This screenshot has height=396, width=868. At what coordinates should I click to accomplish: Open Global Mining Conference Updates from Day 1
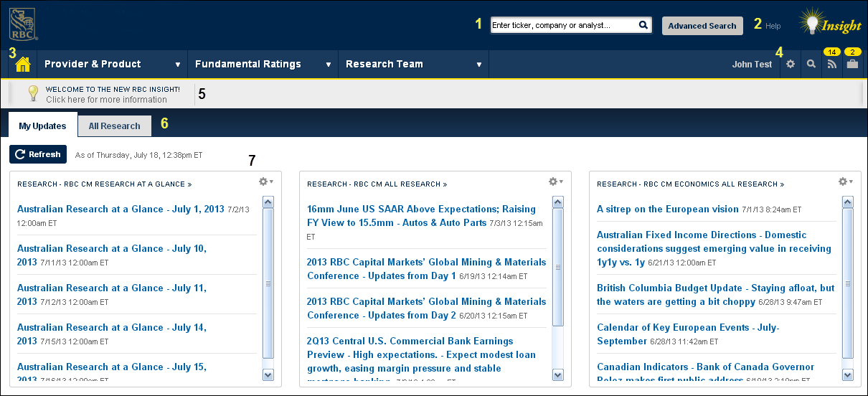coord(426,269)
